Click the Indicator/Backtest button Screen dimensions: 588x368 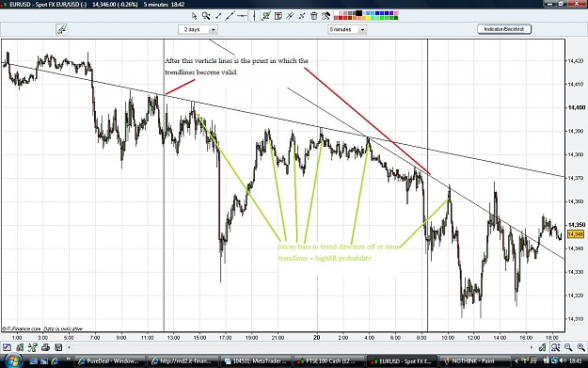pyautogui.click(x=504, y=29)
